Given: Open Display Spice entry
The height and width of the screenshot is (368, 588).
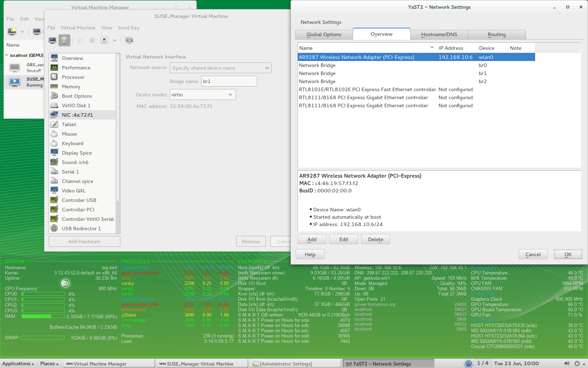Looking at the screenshot, I should pyautogui.click(x=82, y=153).
